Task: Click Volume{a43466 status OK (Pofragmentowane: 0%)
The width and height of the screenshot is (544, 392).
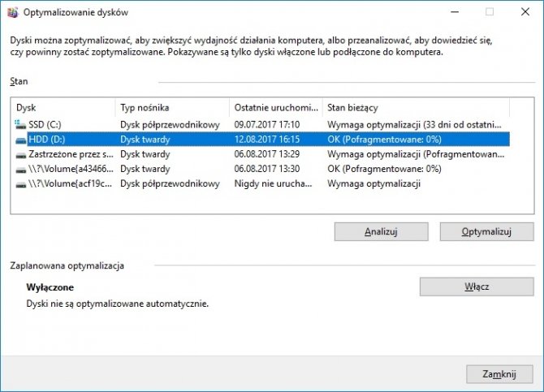Action: click(x=384, y=169)
